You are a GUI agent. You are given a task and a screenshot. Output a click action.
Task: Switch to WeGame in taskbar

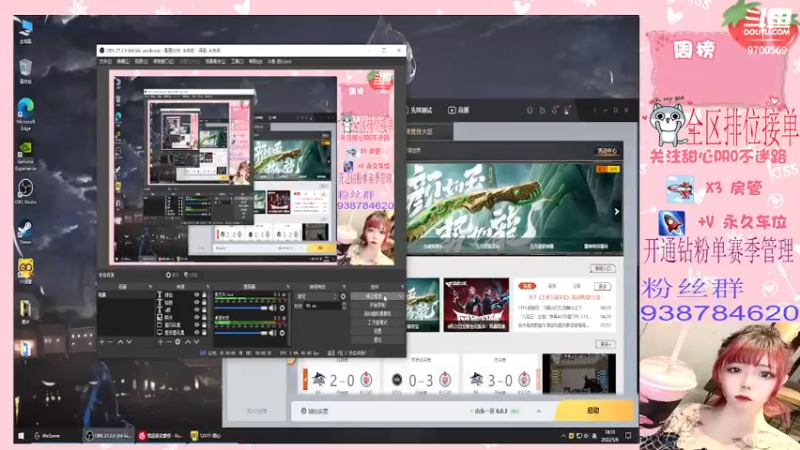point(47,436)
